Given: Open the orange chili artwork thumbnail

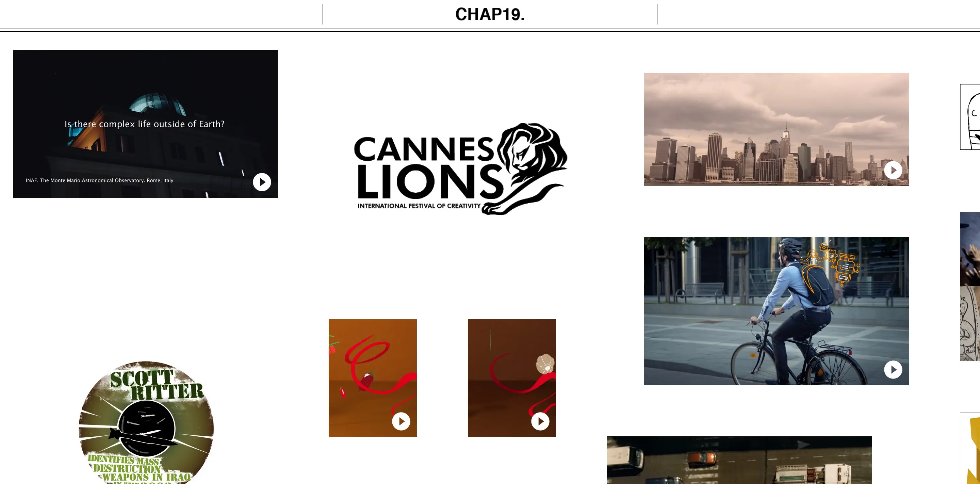Looking at the screenshot, I should coord(373,378).
